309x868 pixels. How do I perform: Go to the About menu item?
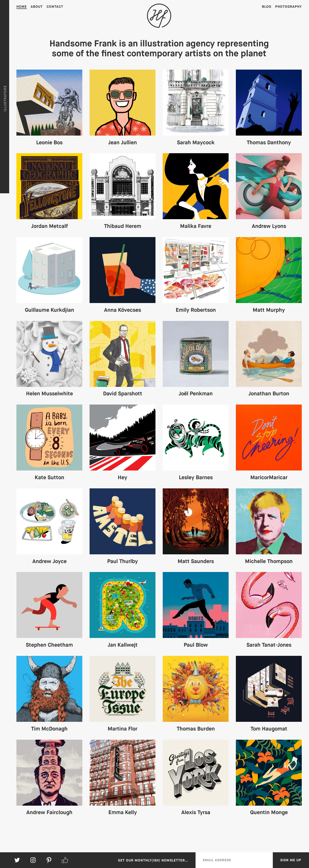(37, 6)
